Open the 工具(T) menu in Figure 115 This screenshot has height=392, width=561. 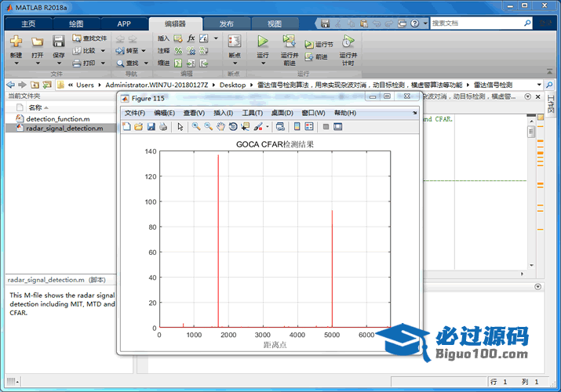252,113
